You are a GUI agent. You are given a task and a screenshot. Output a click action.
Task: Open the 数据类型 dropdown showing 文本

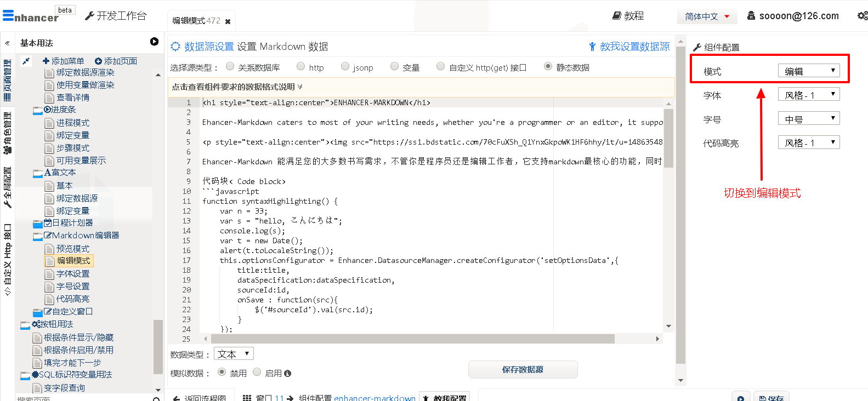click(234, 354)
